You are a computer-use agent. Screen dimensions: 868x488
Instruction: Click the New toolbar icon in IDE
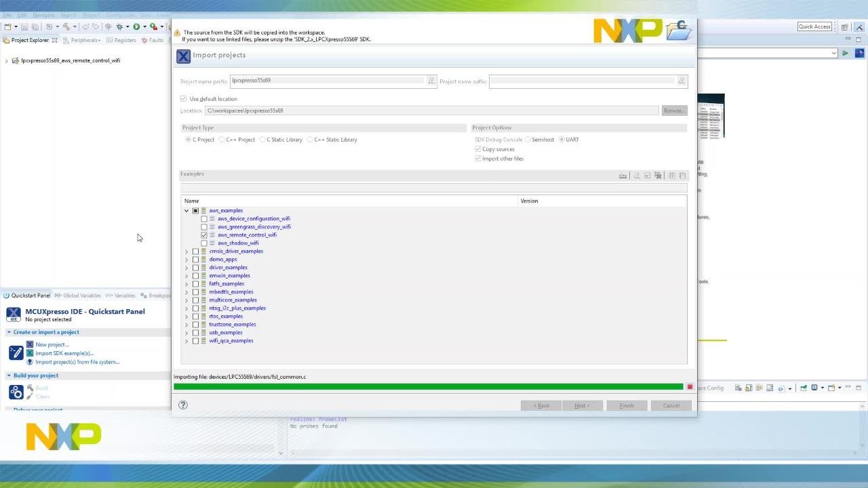7,26
